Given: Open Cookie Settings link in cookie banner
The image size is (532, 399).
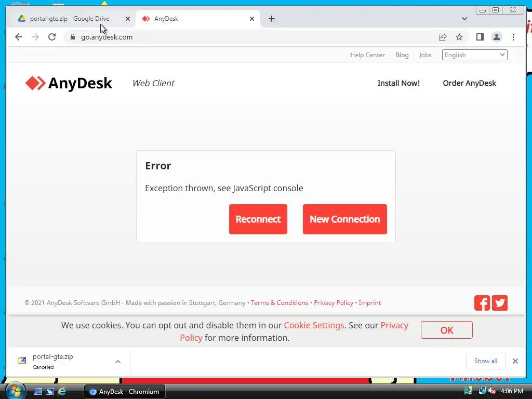Looking at the screenshot, I should (x=314, y=325).
